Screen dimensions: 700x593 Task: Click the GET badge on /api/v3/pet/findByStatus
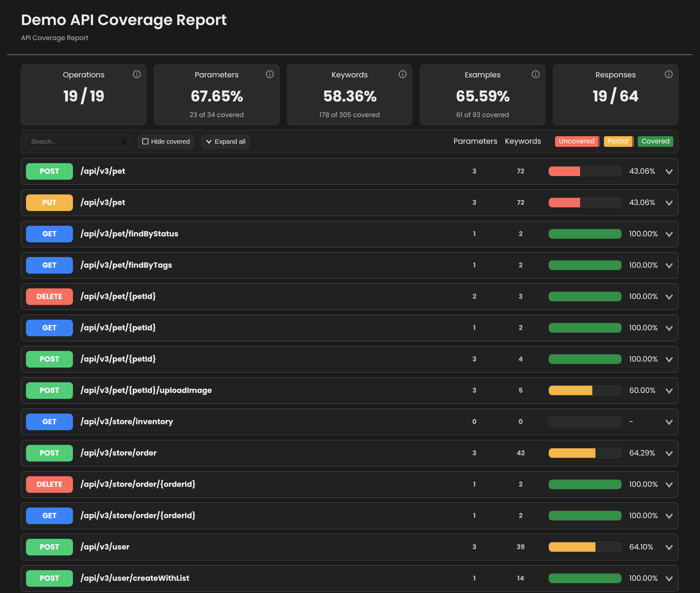[49, 234]
